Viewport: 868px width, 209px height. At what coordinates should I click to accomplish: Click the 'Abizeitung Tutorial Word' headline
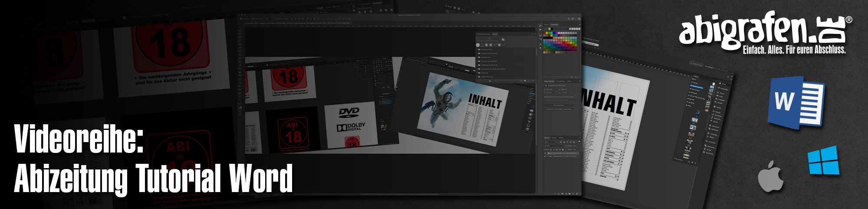(x=153, y=178)
